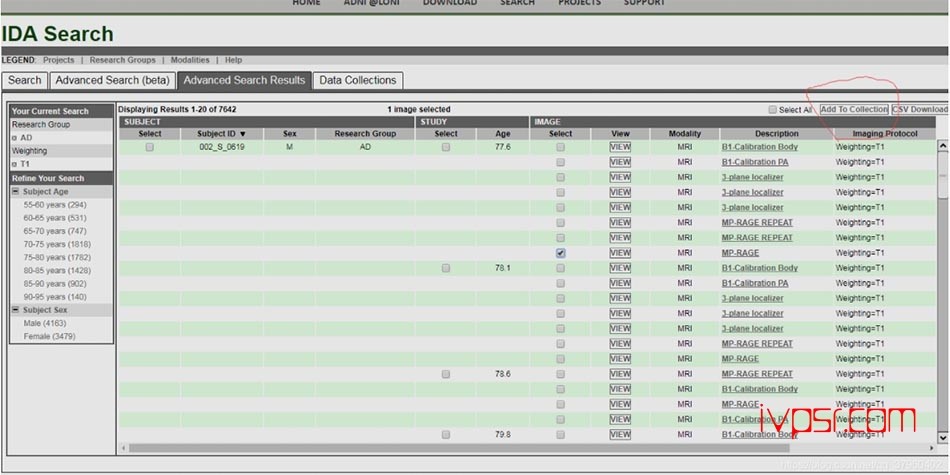Check the study select box for age 79.8
This screenshot has height=475, width=950.
446,434
